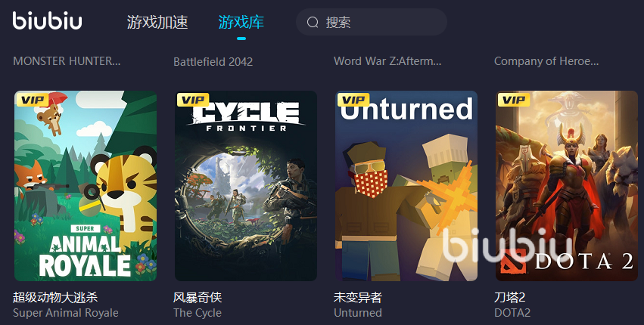Open the MONSTER HUNTER game entry
The height and width of the screenshot is (325, 644).
coord(67,61)
